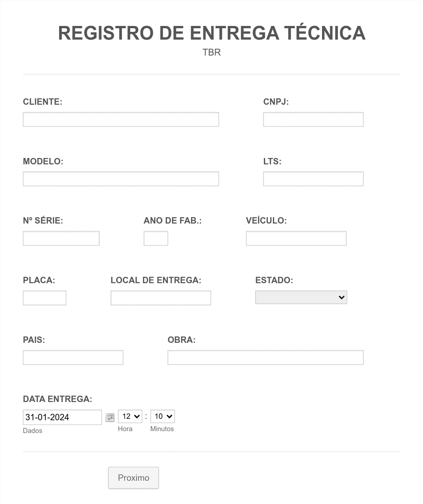Focus the CLIENTE input field
This screenshot has width=423, height=504.
pyautogui.click(x=121, y=120)
